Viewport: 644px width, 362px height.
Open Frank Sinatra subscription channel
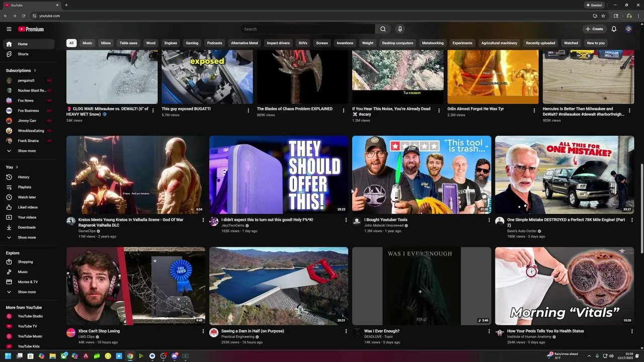pyautogui.click(x=30, y=141)
